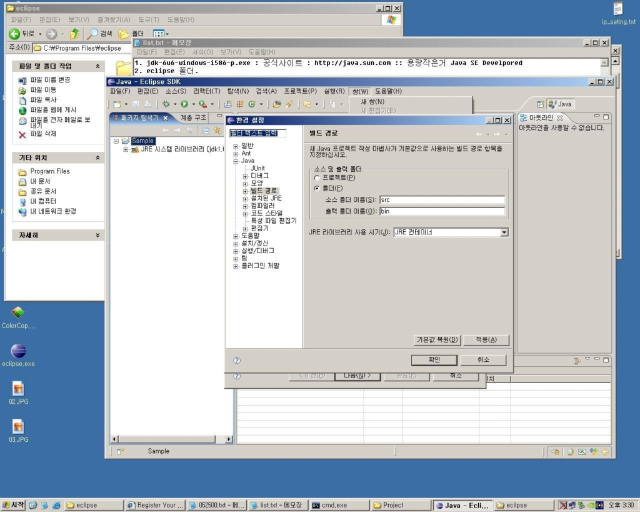Expand the 컴파일러 node under Java
640x512 pixels.
pyautogui.click(x=245, y=206)
